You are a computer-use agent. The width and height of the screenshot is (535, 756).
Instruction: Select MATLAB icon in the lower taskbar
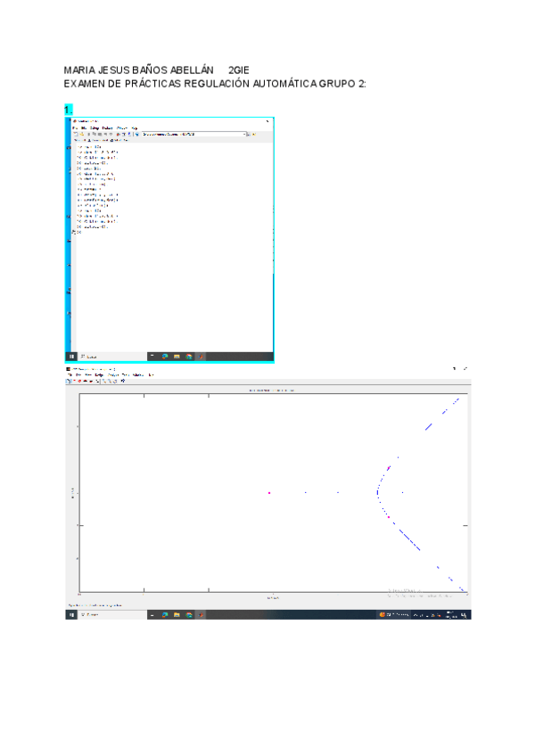pyautogui.click(x=200, y=614)
